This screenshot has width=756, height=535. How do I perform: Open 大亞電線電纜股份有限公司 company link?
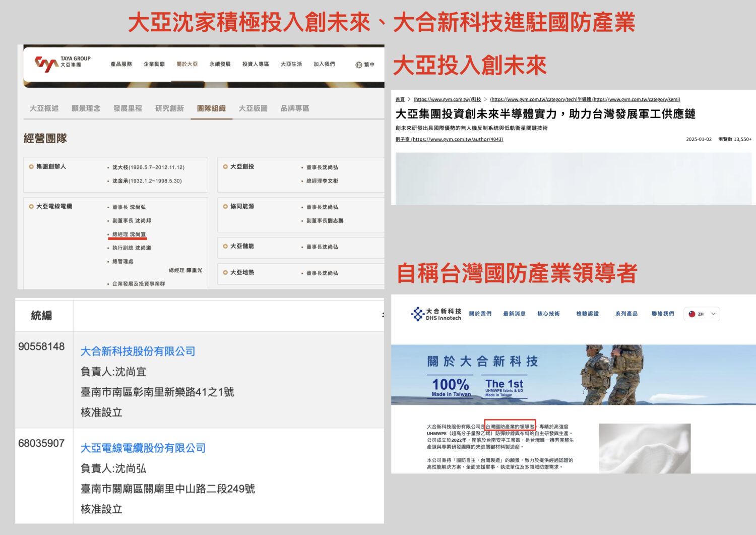pyautogui.click(x=143, y=448)
